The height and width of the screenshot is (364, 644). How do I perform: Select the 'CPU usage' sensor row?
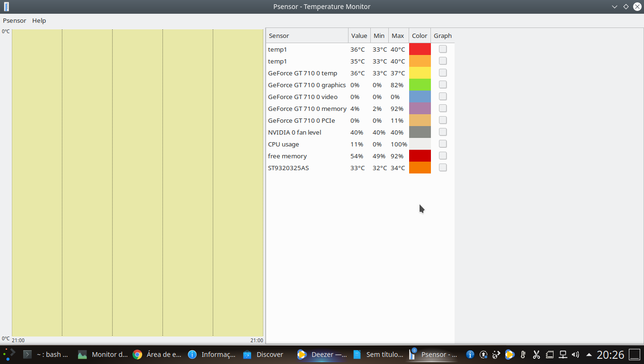pyautogui.click(x=360, y=144)
